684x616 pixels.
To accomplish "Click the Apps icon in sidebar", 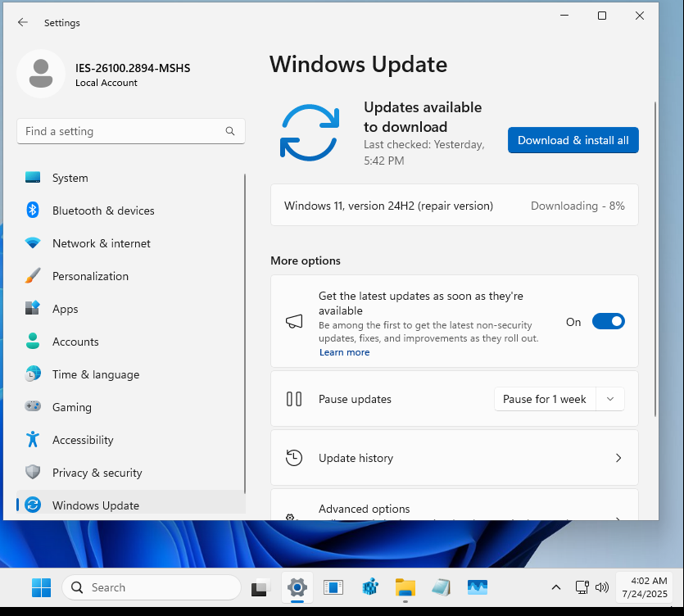I will (x=33, y=309).
